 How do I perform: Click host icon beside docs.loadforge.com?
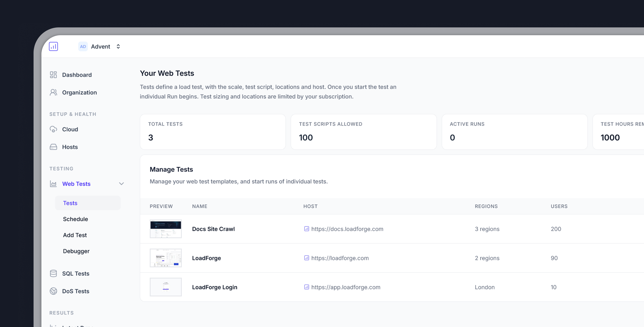tap(306, 229)
